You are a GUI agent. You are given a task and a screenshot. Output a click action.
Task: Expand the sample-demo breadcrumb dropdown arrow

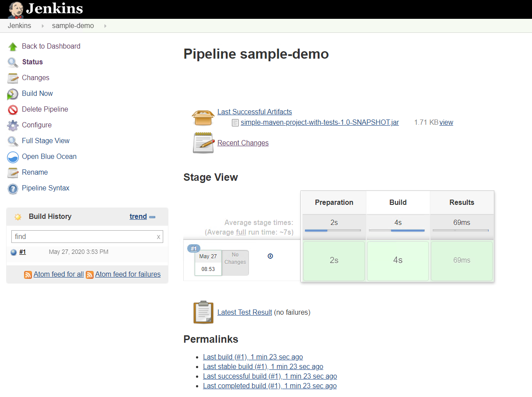point(105,26)
